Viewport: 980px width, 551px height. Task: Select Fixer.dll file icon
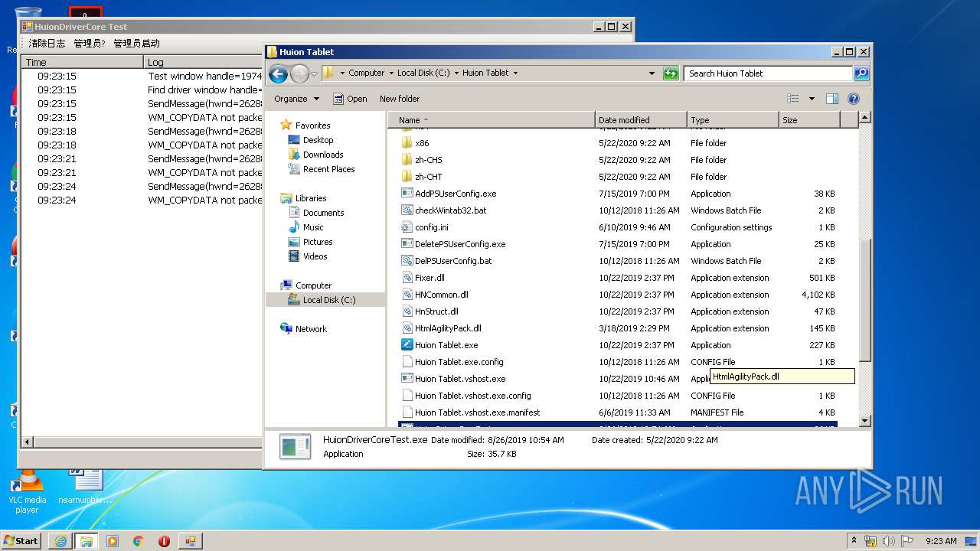coord(407,278)
